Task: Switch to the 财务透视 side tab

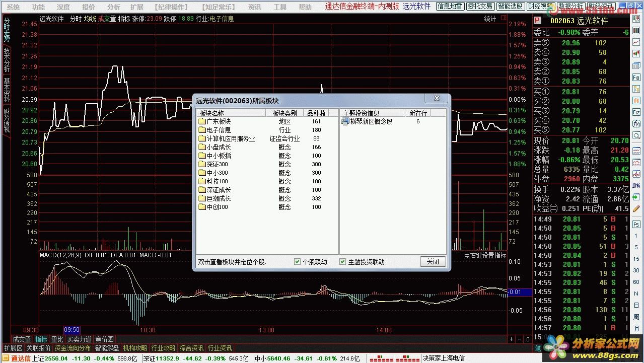Action: 7,121
